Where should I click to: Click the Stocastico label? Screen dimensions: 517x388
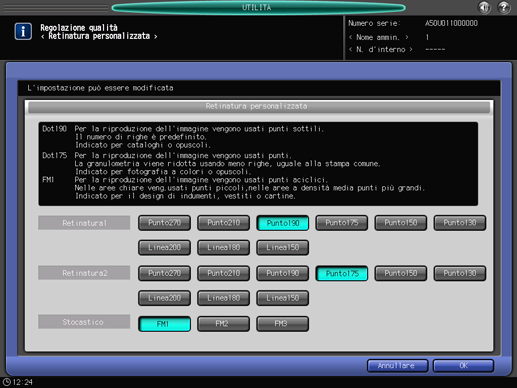(x=84, y=322)
